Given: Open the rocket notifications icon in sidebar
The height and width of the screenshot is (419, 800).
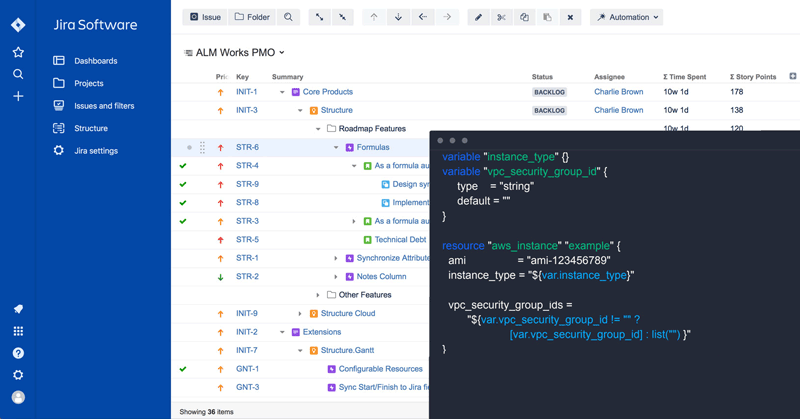Looking at the screenshot, I should pyautogui.click(x=18, y=309).
